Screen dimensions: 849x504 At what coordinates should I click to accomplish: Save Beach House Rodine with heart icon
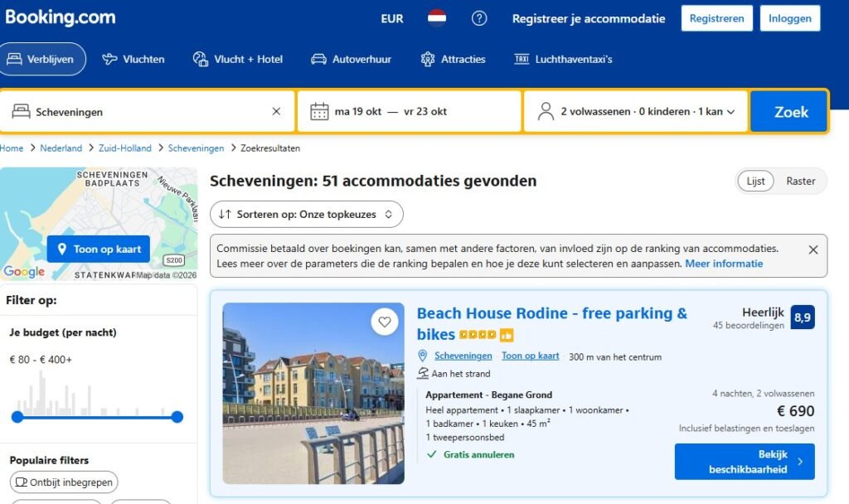[x=385, y=322]
